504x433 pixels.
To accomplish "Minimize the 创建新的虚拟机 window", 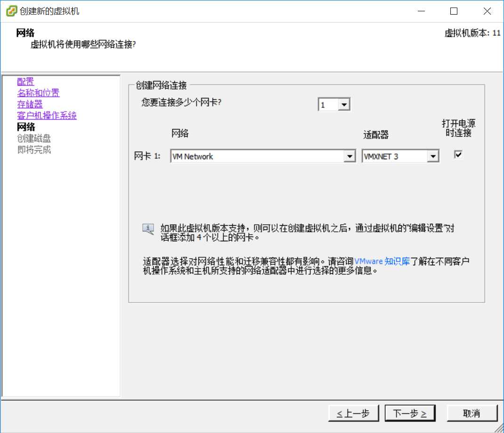I will click(421, 11).
